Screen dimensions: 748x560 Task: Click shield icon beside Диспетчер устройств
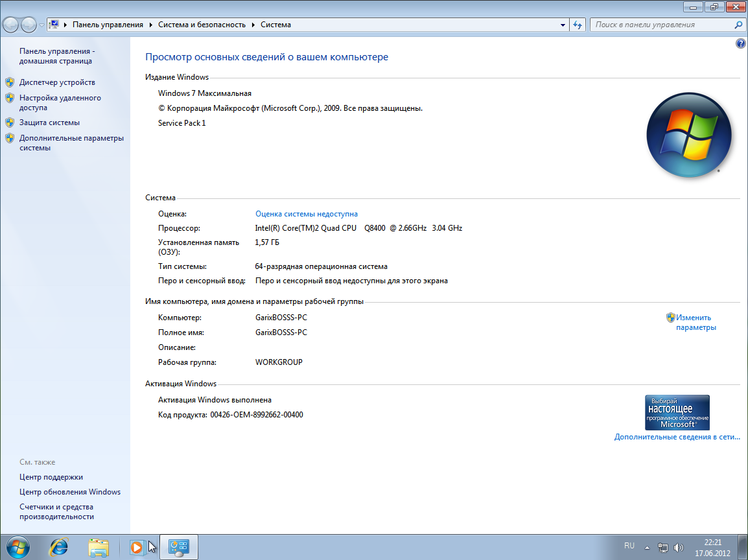point(10,82)
